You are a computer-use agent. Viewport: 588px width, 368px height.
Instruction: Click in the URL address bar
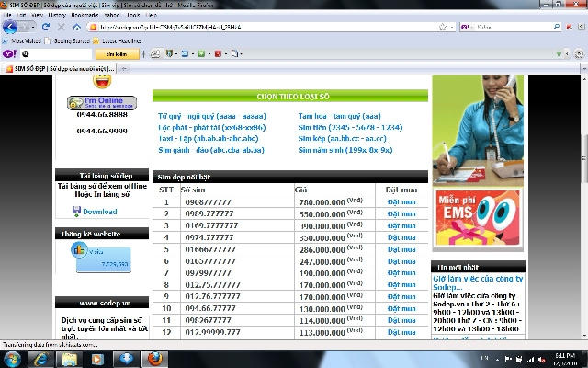click(276, 28)
